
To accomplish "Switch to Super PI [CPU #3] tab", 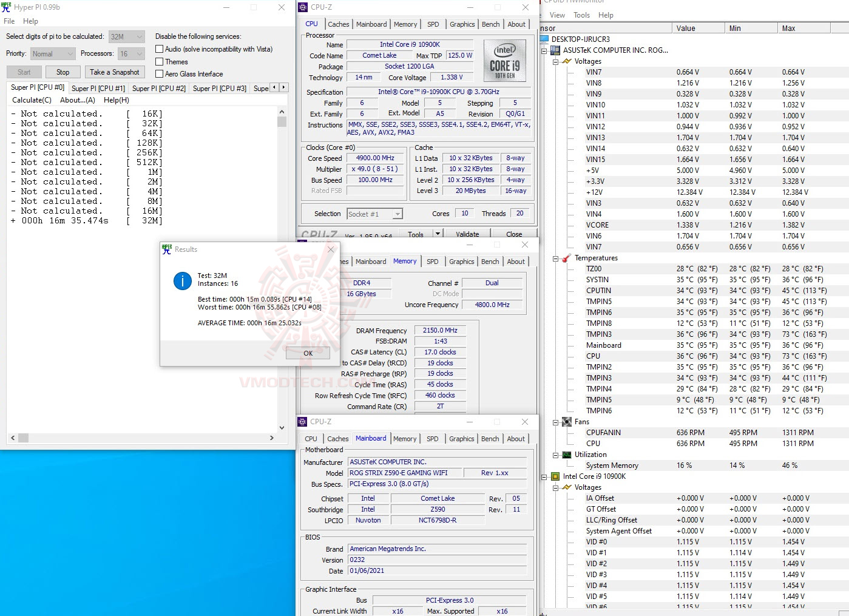I will click(x=220, y=89).
